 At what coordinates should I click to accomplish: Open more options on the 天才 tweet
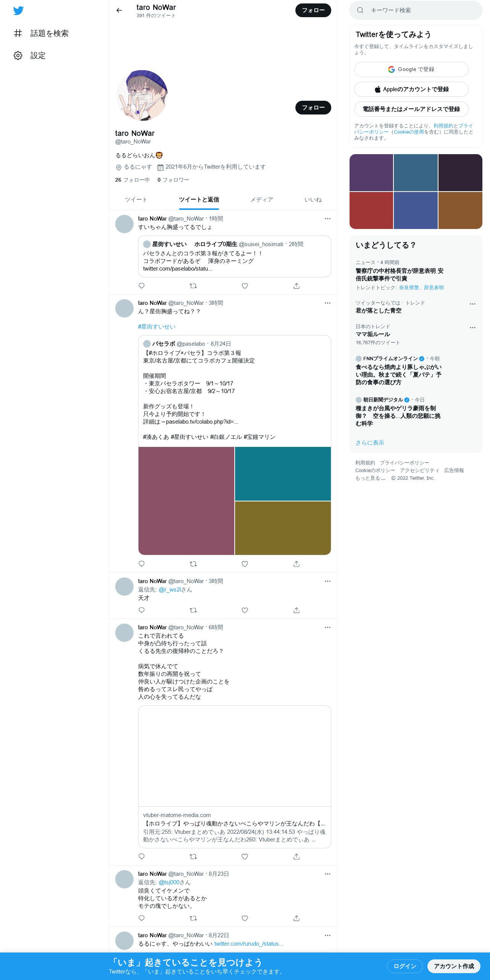[327, 581]
